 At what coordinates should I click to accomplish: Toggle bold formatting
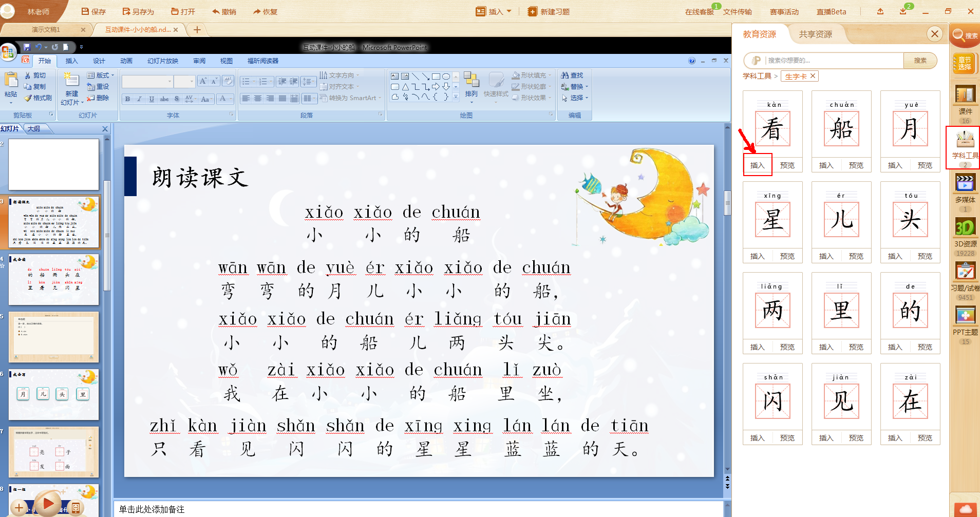[x=127, y=99]
